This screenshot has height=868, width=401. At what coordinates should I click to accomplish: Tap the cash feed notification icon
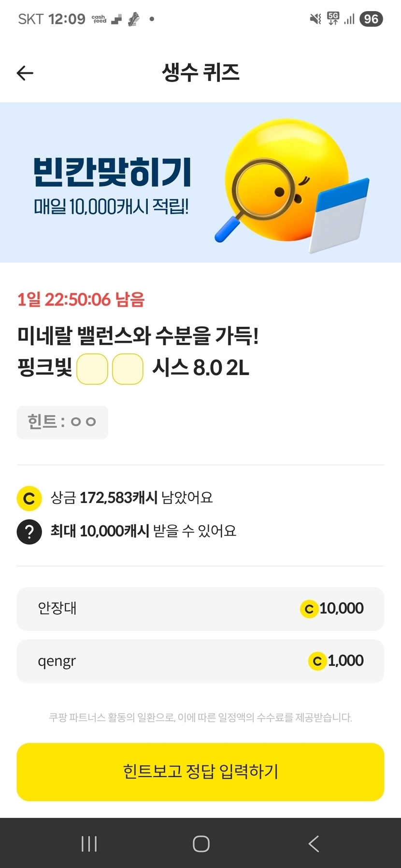tap(100, 19)
